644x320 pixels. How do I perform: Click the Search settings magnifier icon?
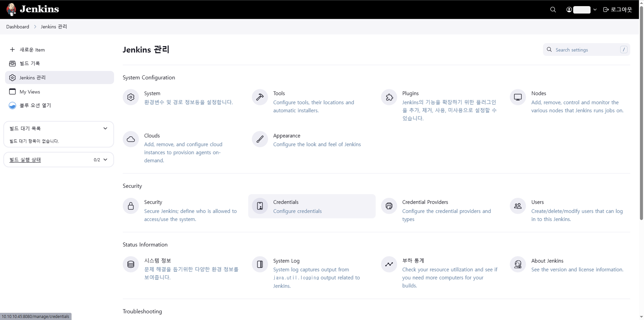(549, 50)
